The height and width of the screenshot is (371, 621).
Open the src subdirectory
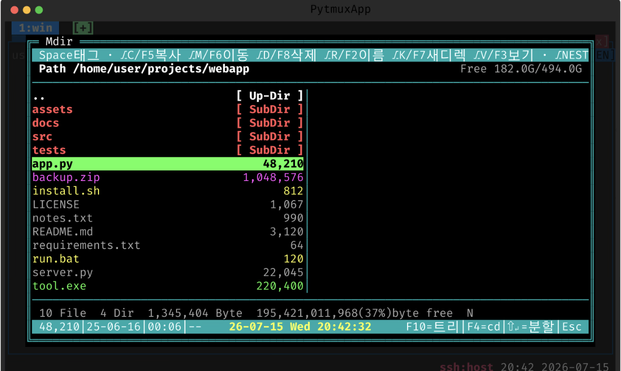pyautogui.click(x=168, y=137)
